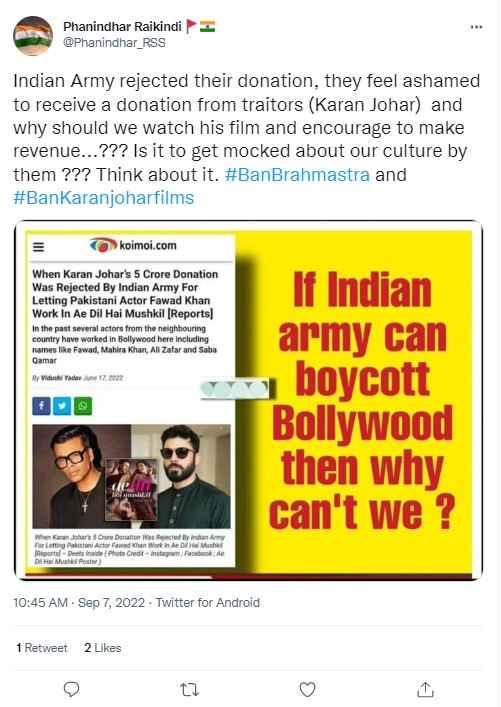Click the reply speech bubble icon

[71, 689]
